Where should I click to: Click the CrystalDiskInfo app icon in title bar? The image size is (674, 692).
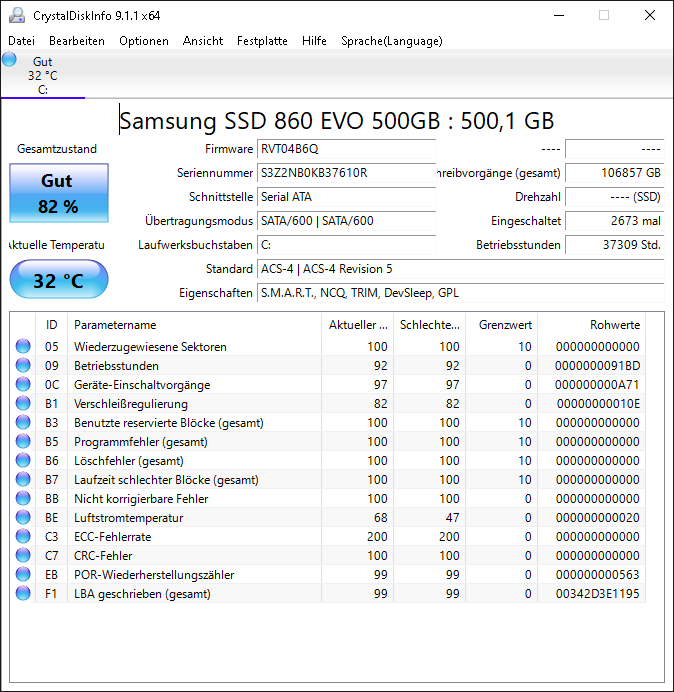click(17, 15)
